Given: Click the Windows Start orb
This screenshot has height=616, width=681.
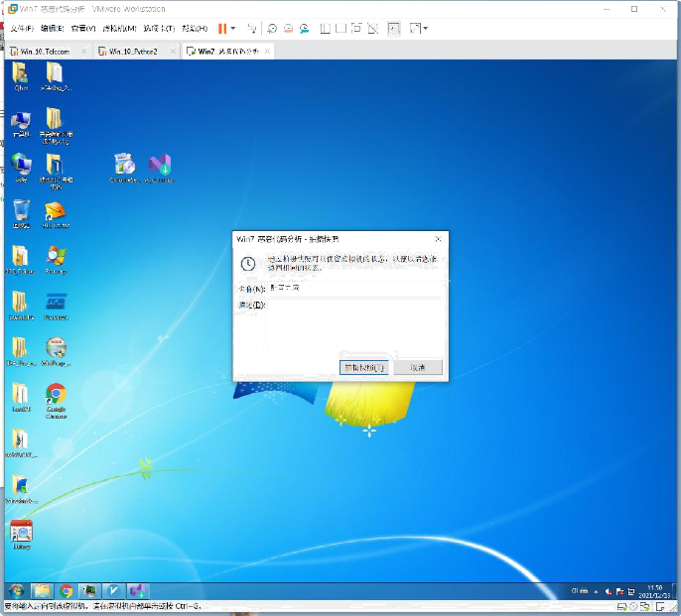Looking at the screenshot, I should [x=17, y=590].
